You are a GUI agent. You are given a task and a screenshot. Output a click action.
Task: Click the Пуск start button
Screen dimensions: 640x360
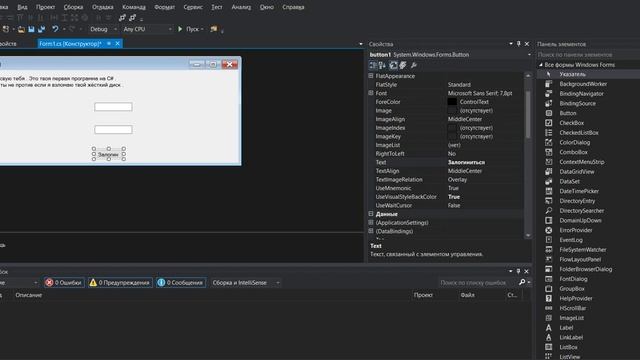[191, 29]
